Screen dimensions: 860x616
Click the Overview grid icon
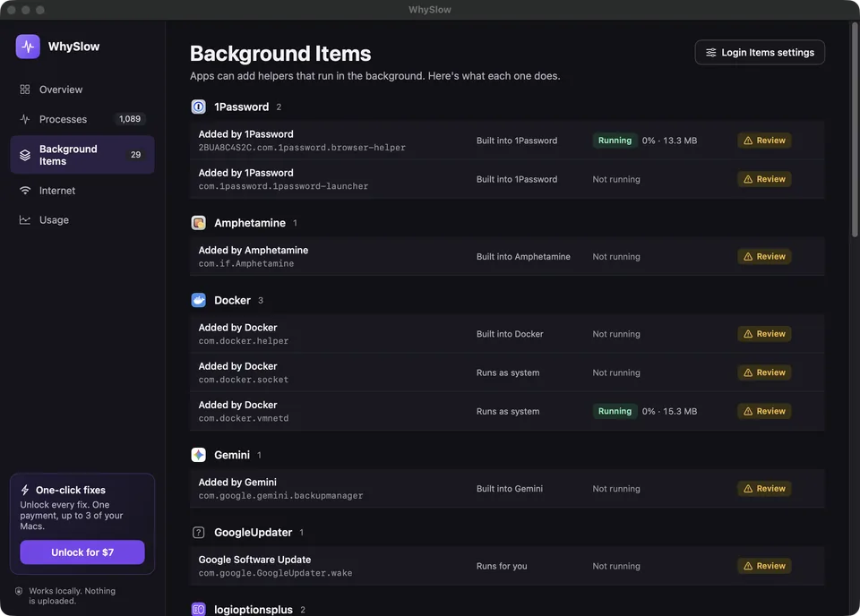(25, 90)
